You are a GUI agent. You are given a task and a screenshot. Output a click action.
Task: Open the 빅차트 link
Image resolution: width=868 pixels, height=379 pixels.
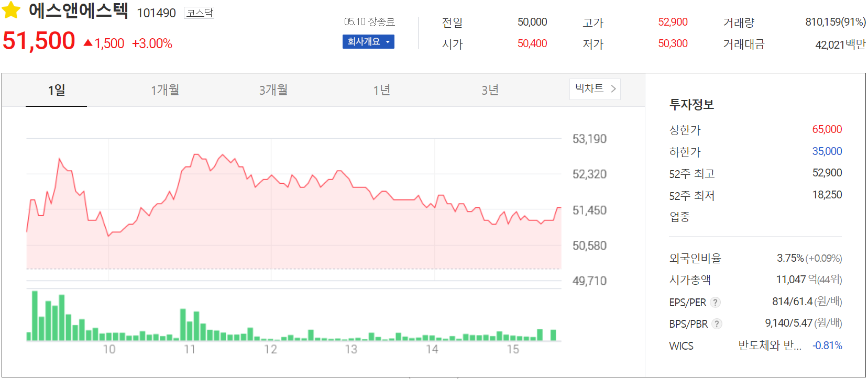pyautogui.click(x=595, y=89)
